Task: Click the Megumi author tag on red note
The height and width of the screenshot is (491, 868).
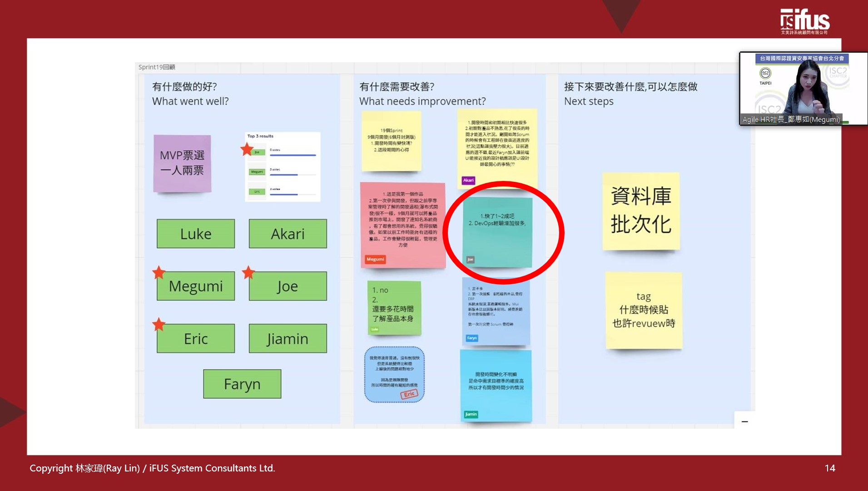Action: pos(375,259)
